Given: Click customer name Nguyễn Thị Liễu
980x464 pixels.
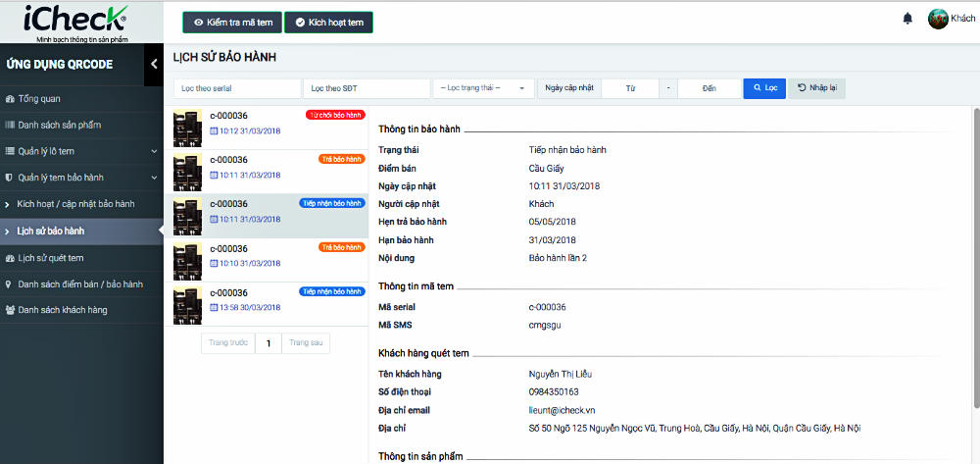Looking at the screenshot, I should click(560, 375).
